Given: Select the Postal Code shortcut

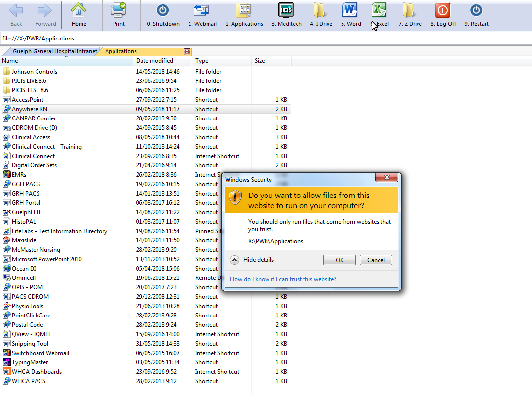Looking at the screenshot, I should 28,325.
